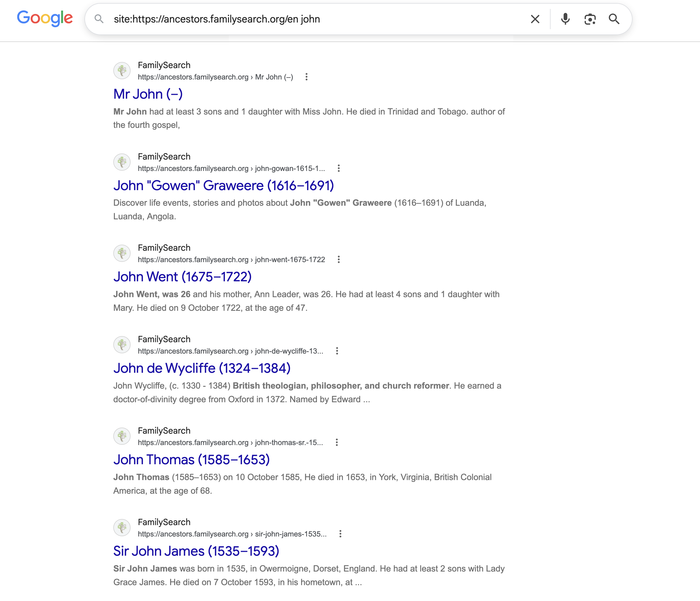Click snippet mentioning Ann Leader
The image size is (700, 601).
click(306, 301)
